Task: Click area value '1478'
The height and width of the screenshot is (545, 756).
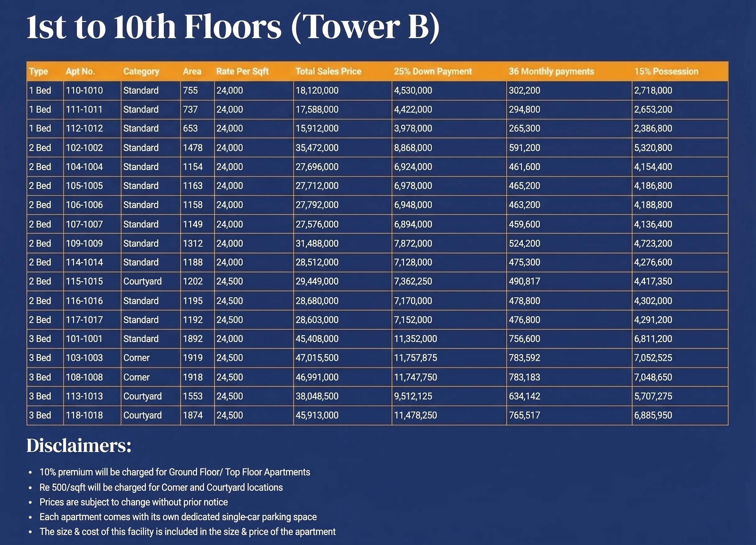Action: pos(193,148)
